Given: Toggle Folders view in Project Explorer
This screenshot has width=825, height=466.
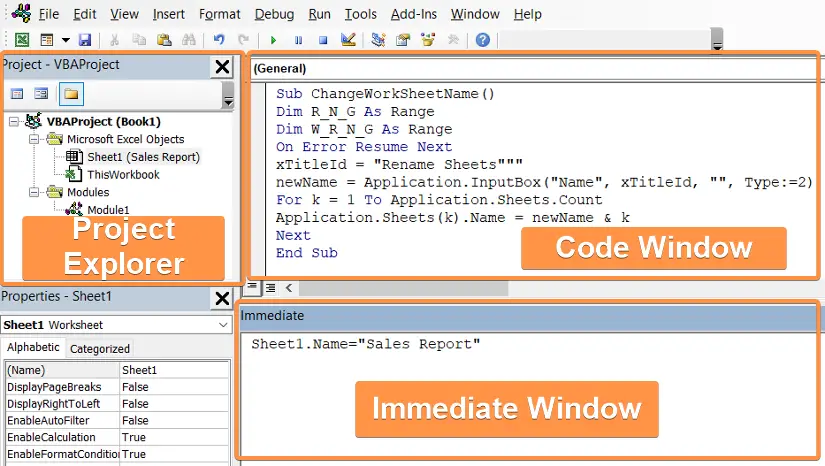Looking at the screenshot, I should 71,94.
